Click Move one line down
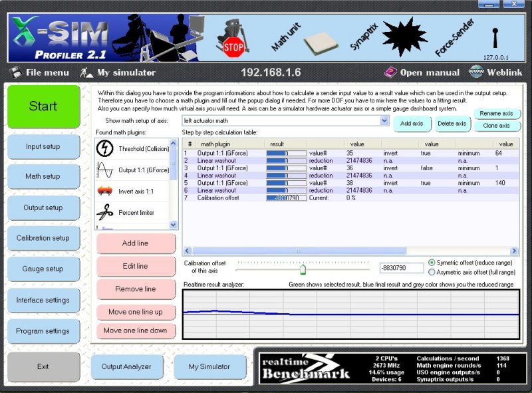The width and height of the screenshot is (532, 393). point(136,330)
